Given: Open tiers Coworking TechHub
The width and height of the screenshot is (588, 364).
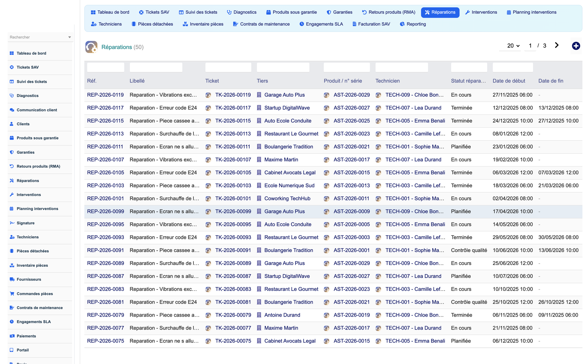Looking at the screenshot, I should tap(287, 198).
